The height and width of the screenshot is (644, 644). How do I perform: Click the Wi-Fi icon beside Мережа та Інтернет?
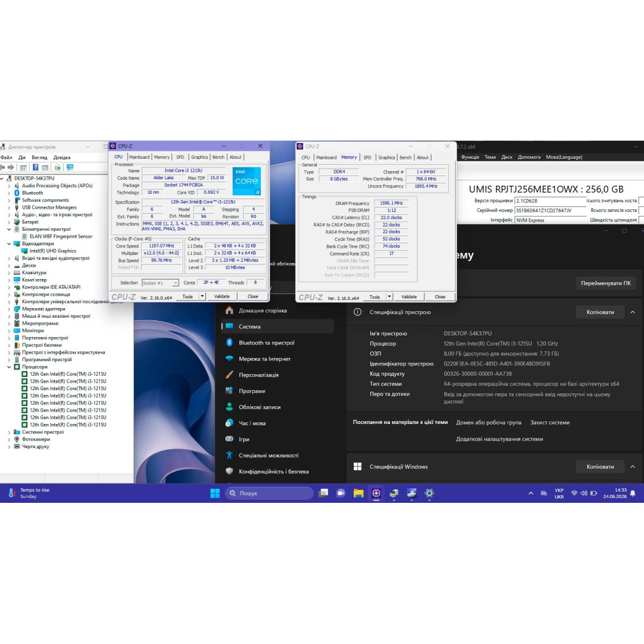229,358
